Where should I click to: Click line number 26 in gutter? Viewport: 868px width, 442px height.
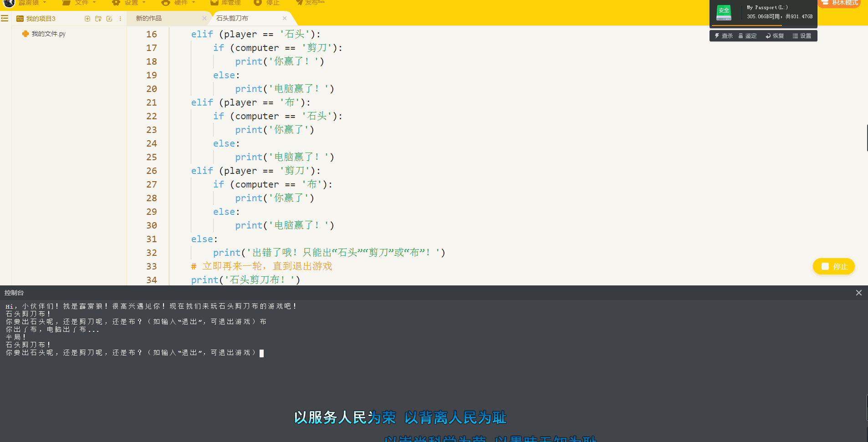152,171
